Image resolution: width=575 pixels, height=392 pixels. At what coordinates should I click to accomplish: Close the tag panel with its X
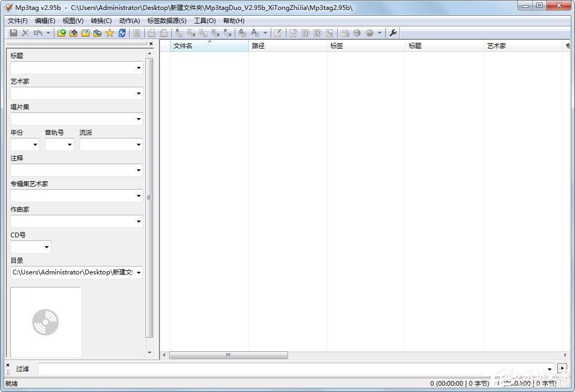[151, 44]
